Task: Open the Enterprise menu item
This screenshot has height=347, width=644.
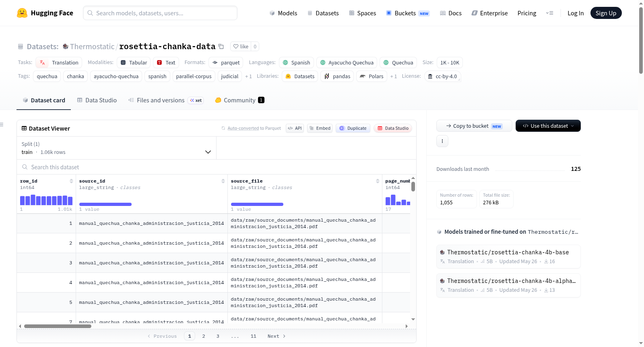Action: point(489,13)
